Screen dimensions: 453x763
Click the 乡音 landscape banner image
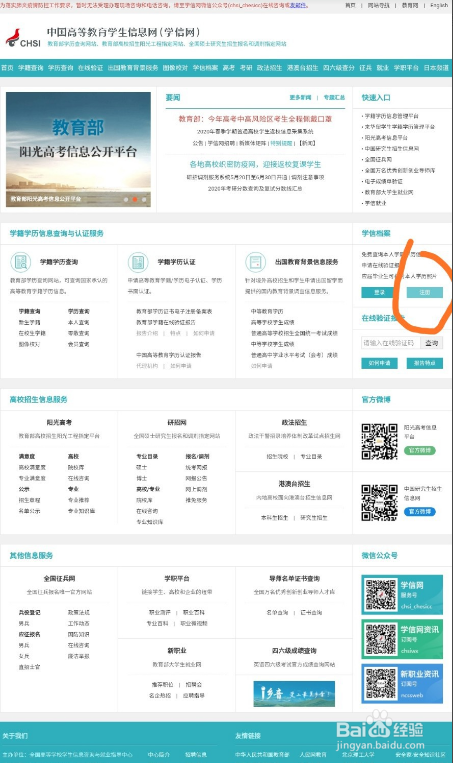[x=294, y=694]
